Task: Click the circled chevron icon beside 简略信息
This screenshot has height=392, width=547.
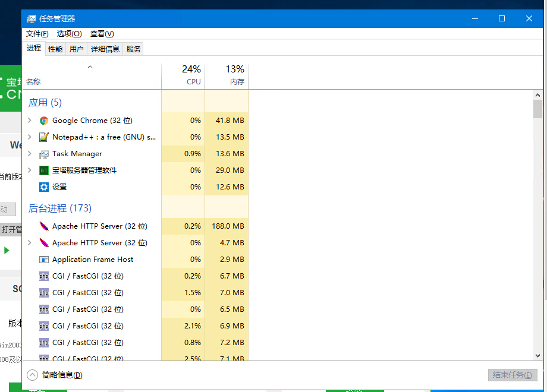Action: [x=33, y=375]
